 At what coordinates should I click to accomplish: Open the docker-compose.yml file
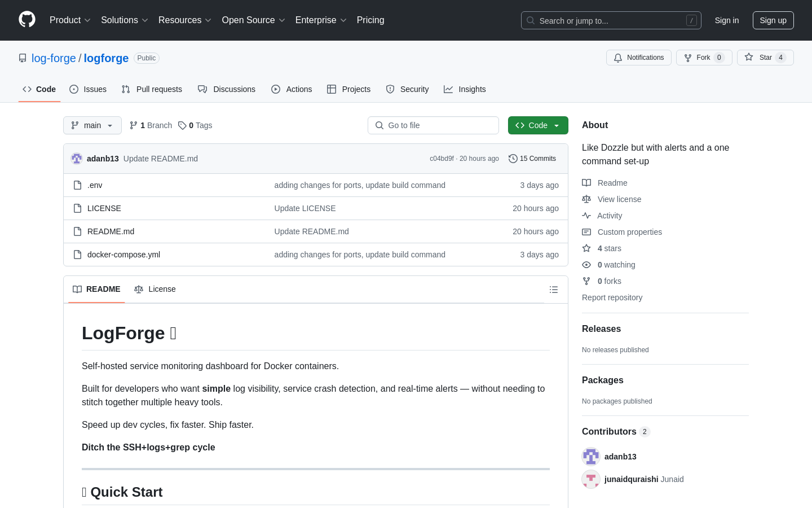(x=123, y=255)
